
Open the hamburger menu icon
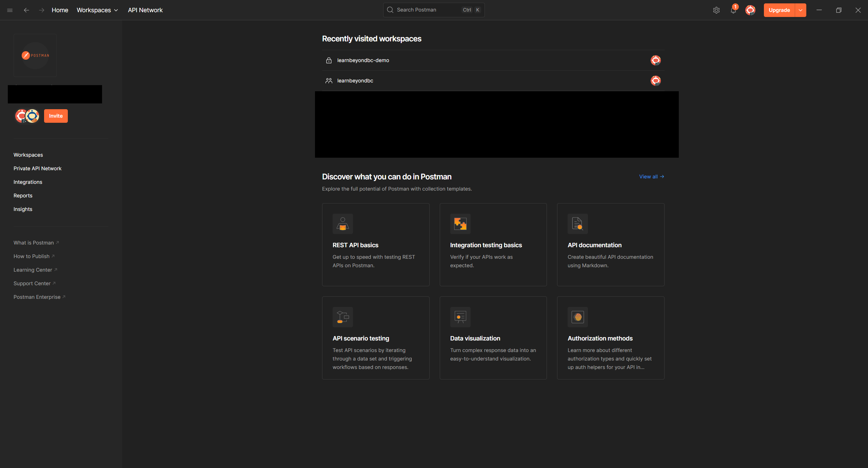(10, 10)
